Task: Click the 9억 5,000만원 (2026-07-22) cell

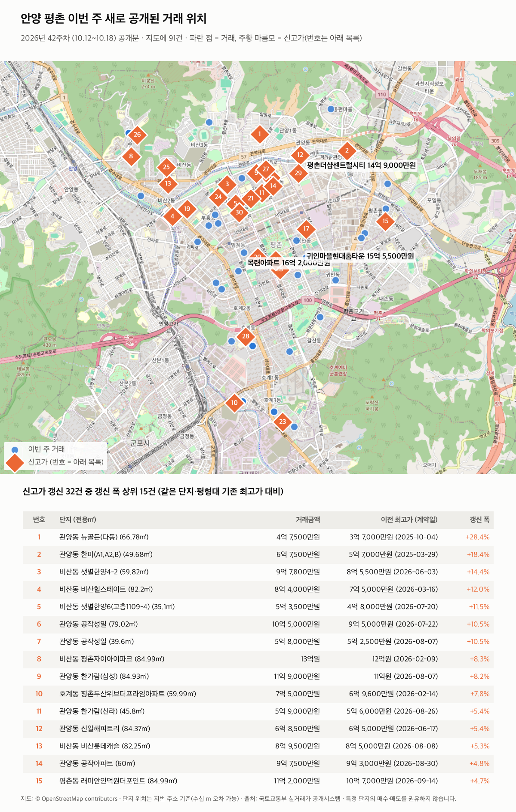Action: tap(393, 624)
